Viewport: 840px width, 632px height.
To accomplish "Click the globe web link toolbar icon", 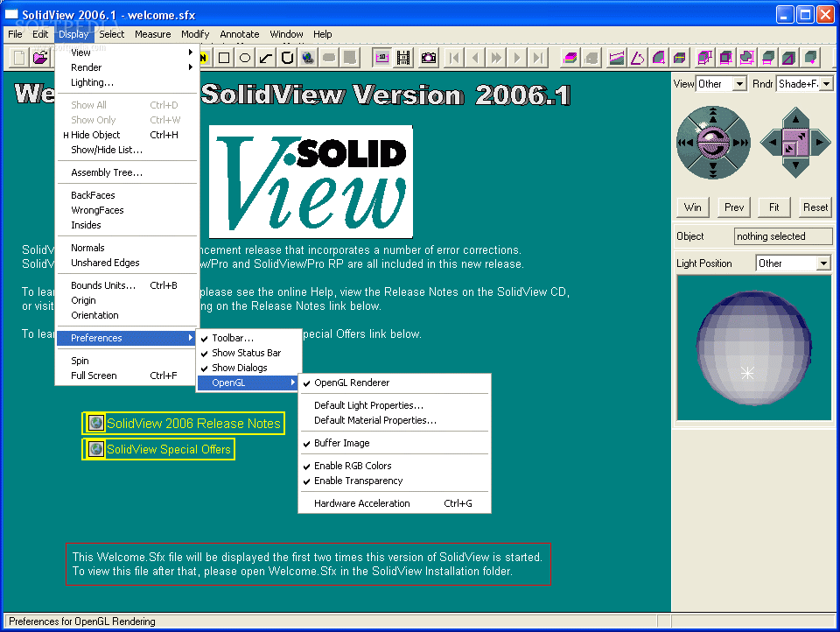I will click(x=308, y=58).
